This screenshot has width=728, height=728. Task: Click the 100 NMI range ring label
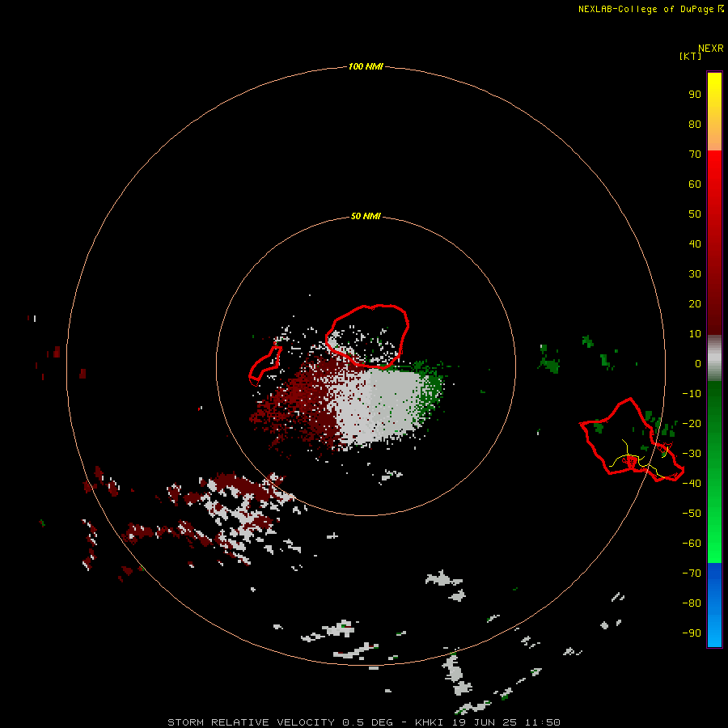coord(366,66)
